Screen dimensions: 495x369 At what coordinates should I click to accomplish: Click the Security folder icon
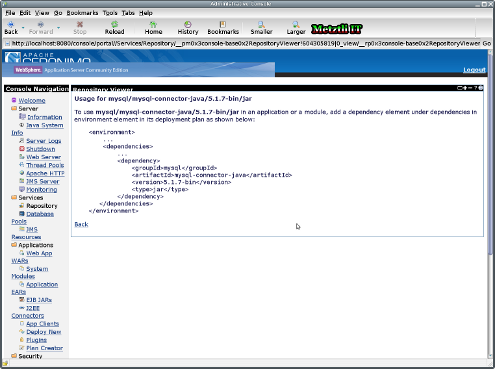(x=14, y=356)
